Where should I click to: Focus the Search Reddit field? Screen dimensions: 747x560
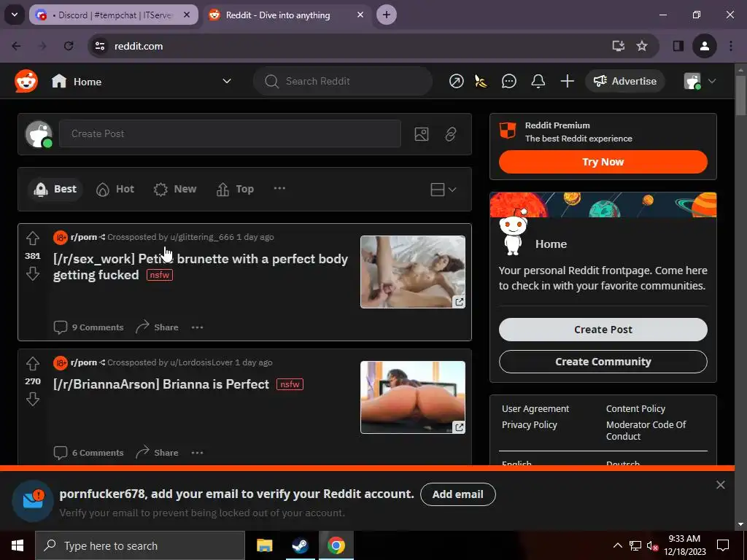point(343,82)
